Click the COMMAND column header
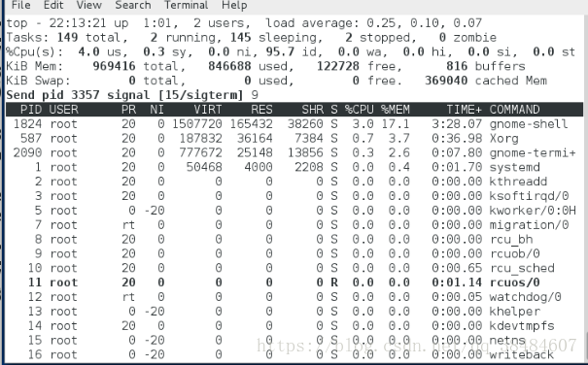This screenshot has width=588, height=365. [x=514, y=110]
